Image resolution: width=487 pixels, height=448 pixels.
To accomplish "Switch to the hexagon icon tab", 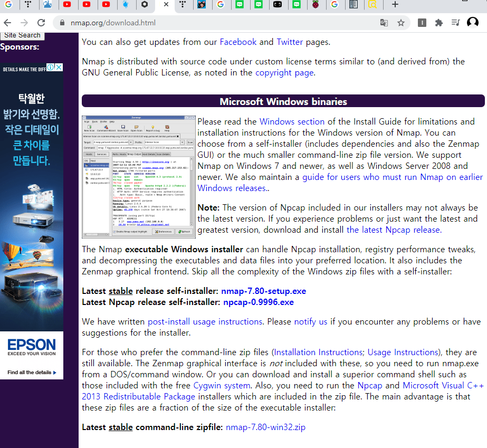I will [x=145, y=4].
